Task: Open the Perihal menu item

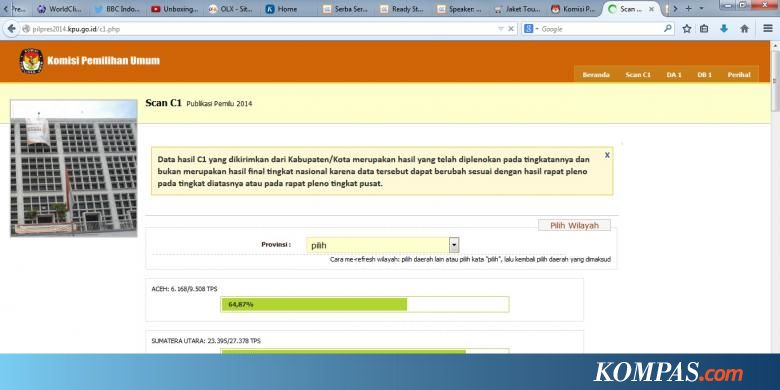Action: (739, 75)
